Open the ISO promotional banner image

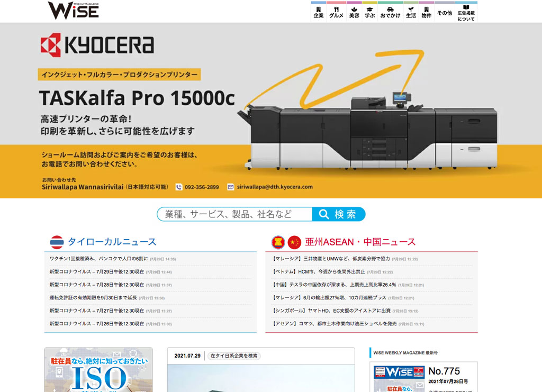pos(98,370)
